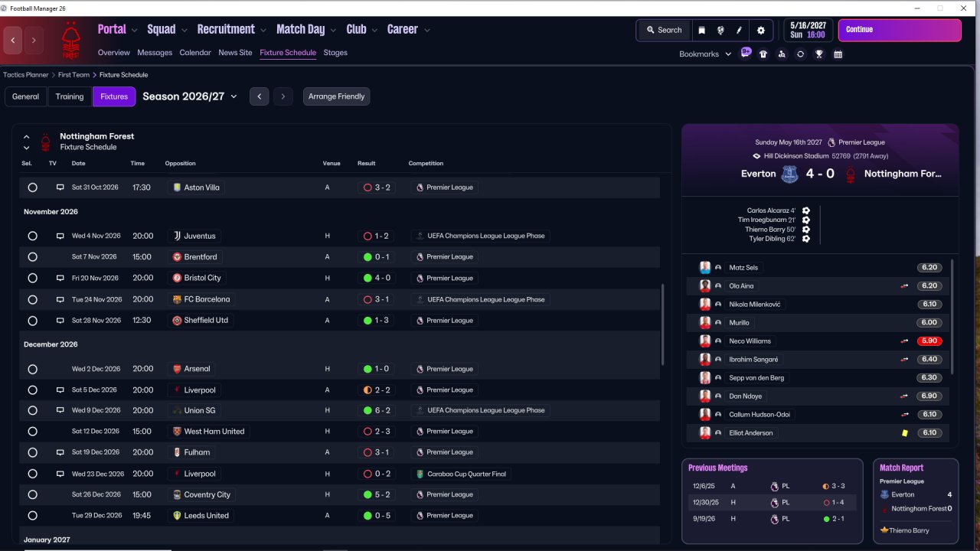Select the radio button for Union SG fixture
The width and height of the screenshot is (980, 551).
[x=32, y=411]
